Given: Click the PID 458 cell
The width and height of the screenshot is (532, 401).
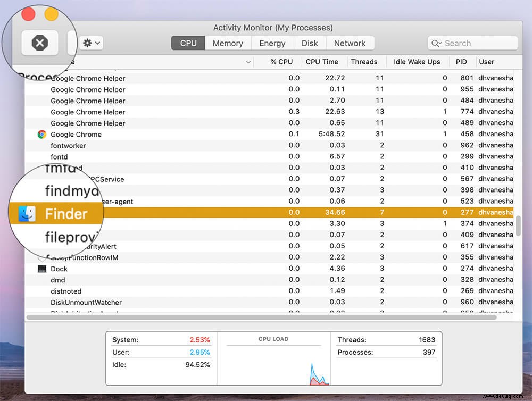Looking at the screenshot, I should click(467, 134).
